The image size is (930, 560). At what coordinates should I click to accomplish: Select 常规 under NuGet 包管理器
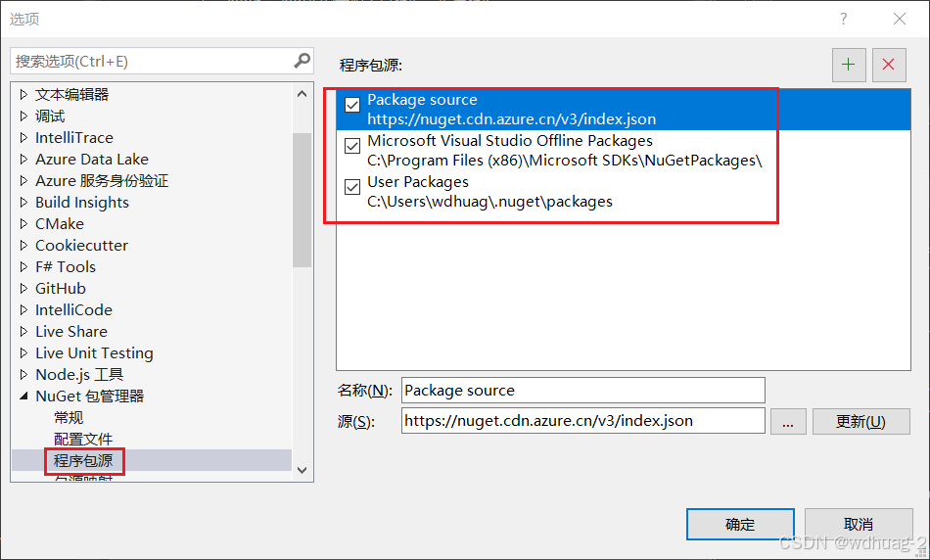click(69, 418)
